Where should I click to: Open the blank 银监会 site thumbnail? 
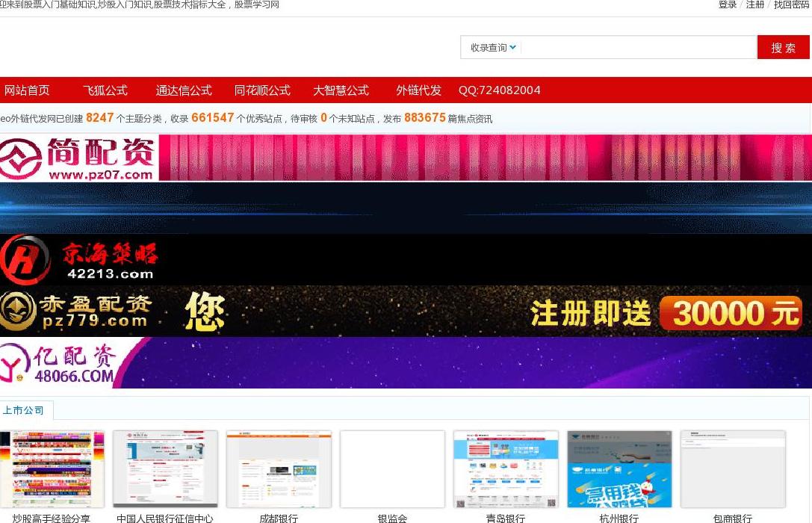click(x=392, y=469)
